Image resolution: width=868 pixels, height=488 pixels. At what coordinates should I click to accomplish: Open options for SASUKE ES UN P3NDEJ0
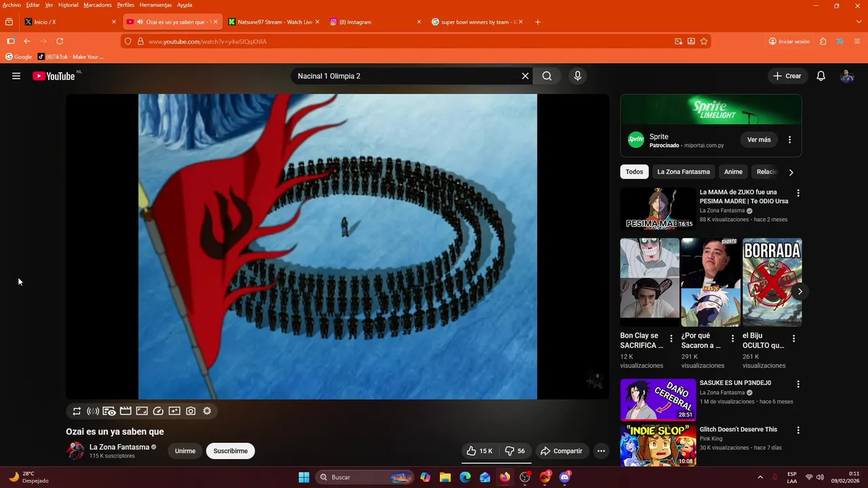[798, 384]
